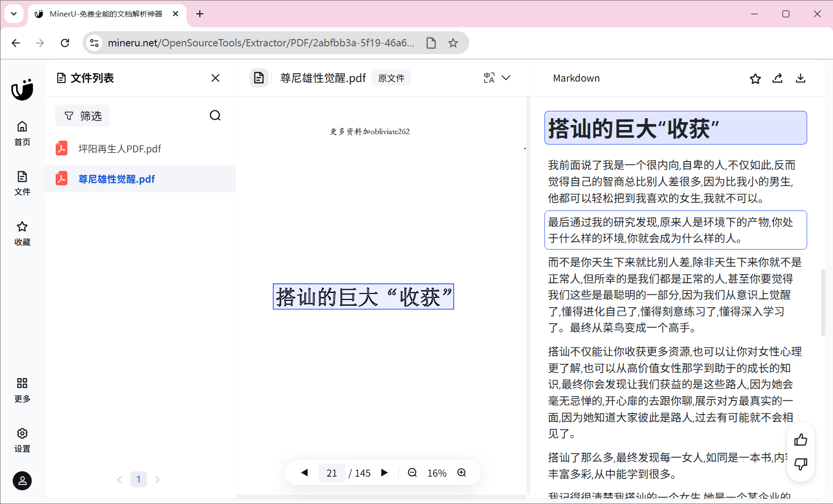The image size is (833, 504).
Task: Give a thumbs down to the result
Action: tap(801, 464)
